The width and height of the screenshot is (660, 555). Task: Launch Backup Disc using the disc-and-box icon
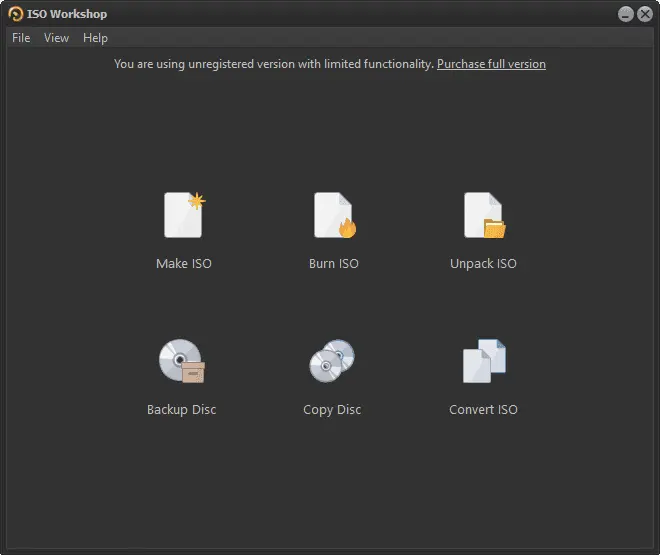click(x=181, y=361)
